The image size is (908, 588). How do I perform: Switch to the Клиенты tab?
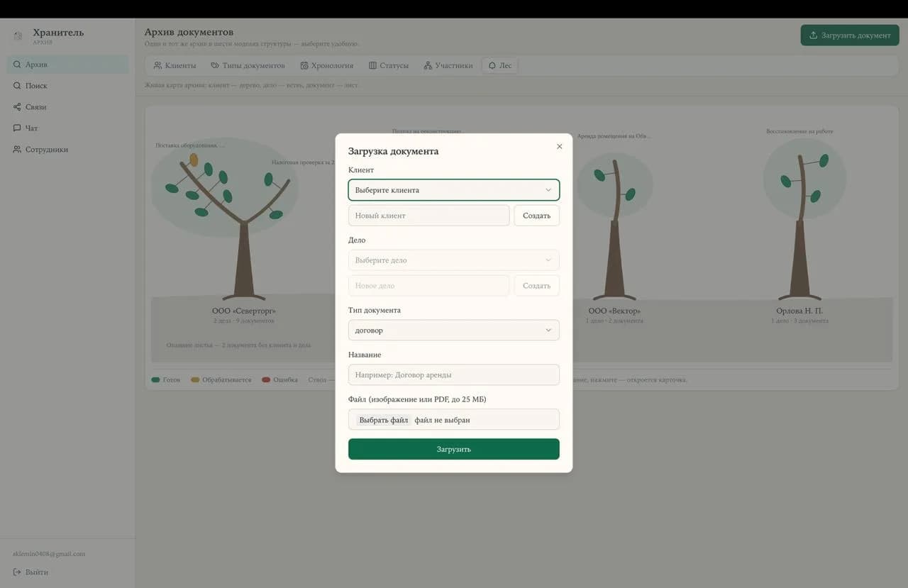click(x=175, y=65)
